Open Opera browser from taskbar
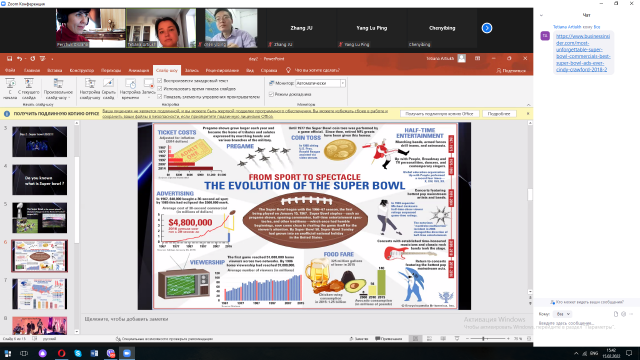 pos(61,353)
